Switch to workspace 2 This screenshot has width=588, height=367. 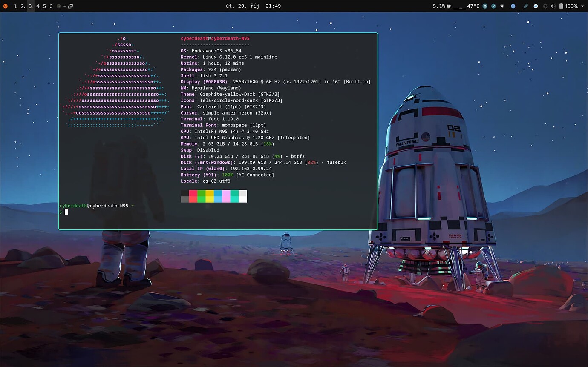(23, 6)
